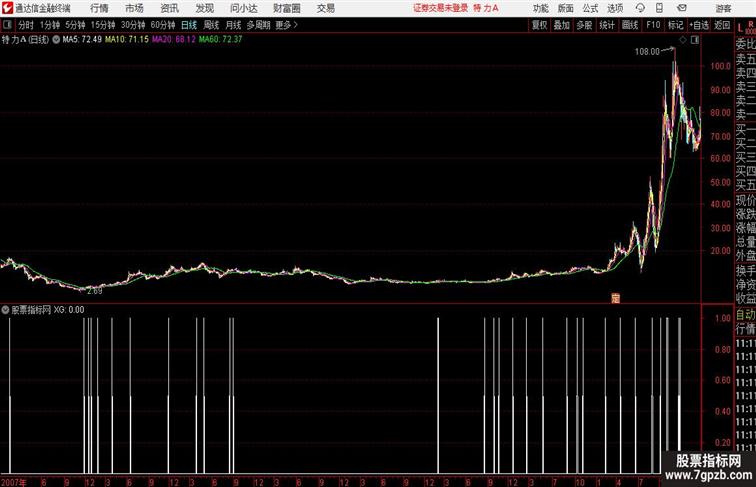756x487 pixels.
Task: Click the 统计 button
Action: pos(607,25)
